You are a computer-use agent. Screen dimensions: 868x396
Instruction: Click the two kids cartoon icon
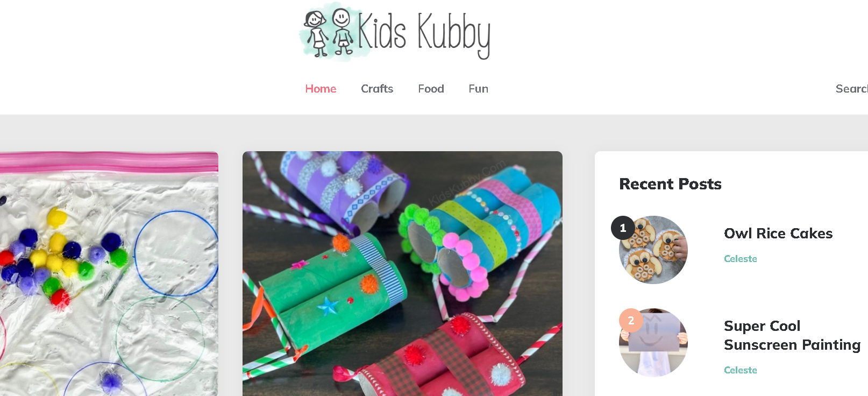[x=328, y=32]
